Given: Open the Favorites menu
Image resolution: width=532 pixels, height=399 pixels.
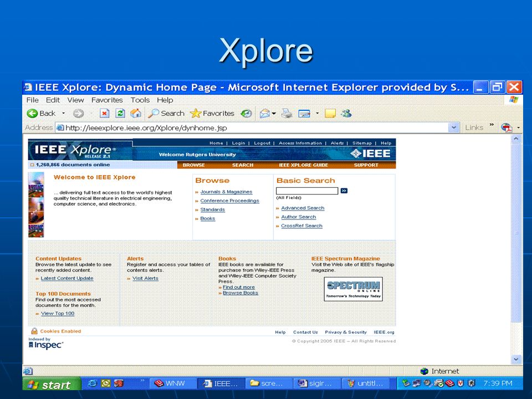Looking at the screenshot, I should (x=107, y=100).
